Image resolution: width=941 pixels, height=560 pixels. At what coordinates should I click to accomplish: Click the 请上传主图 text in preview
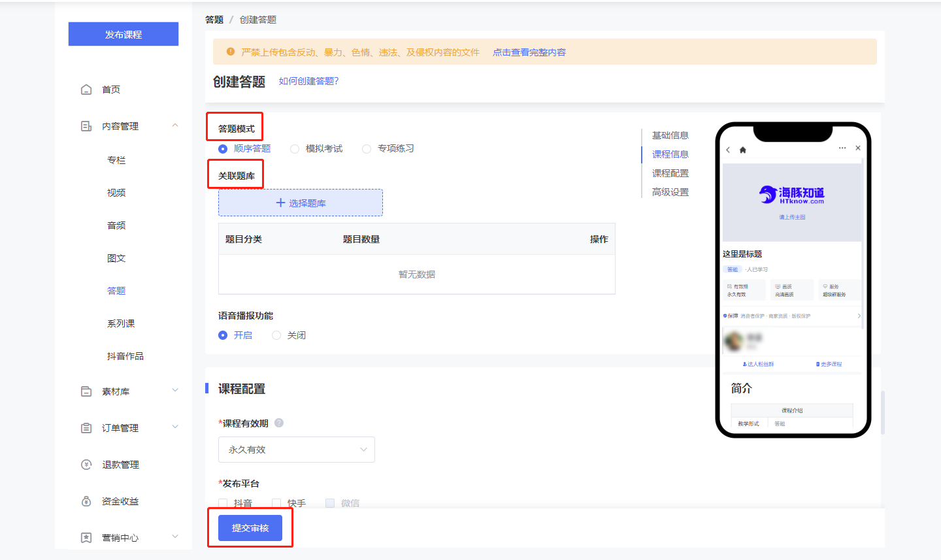click(792, 217)
